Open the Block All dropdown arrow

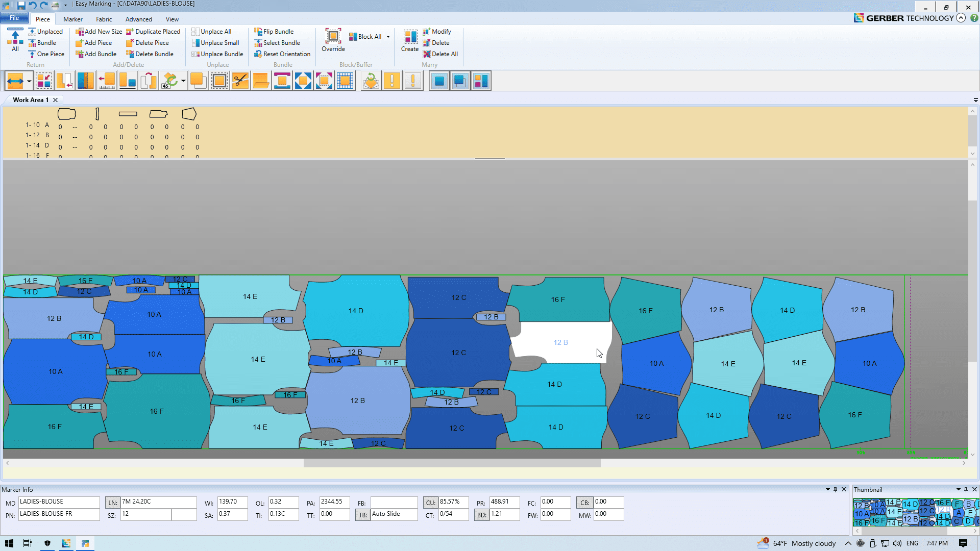(x=388, y=37)
